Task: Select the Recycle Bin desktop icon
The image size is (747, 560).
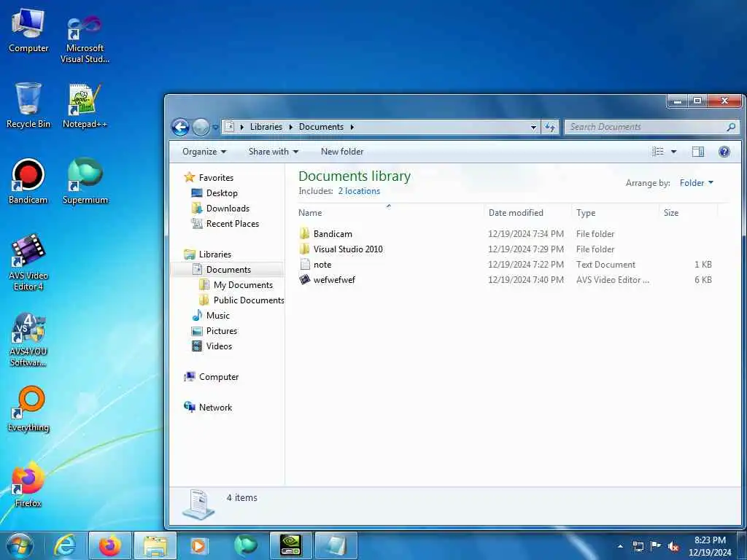Action: point(28,105)
